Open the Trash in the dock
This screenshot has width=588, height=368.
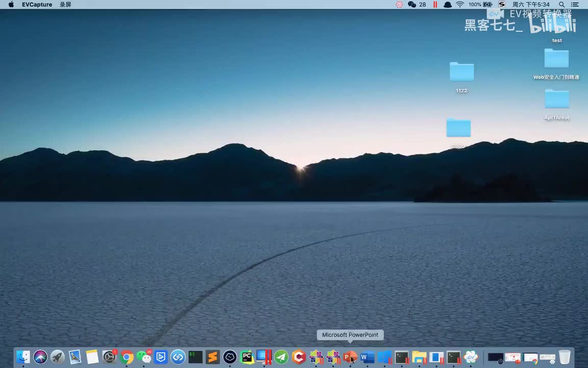click(x=564, y=357)
